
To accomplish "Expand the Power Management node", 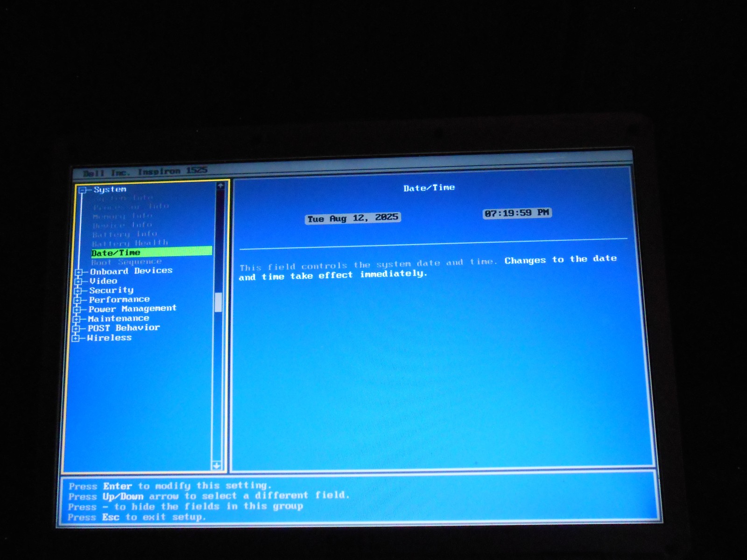I will click(x=77, y=309).
